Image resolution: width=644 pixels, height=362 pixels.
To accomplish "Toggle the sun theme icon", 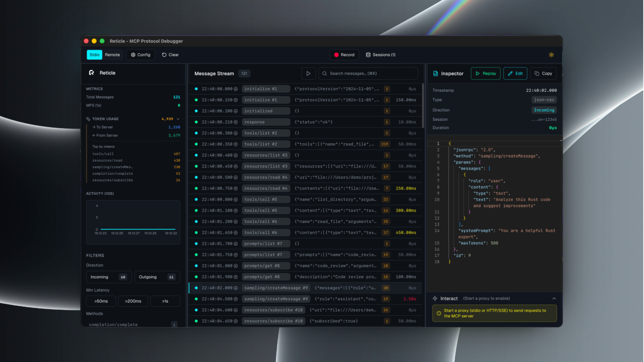I will pos(551,55).
